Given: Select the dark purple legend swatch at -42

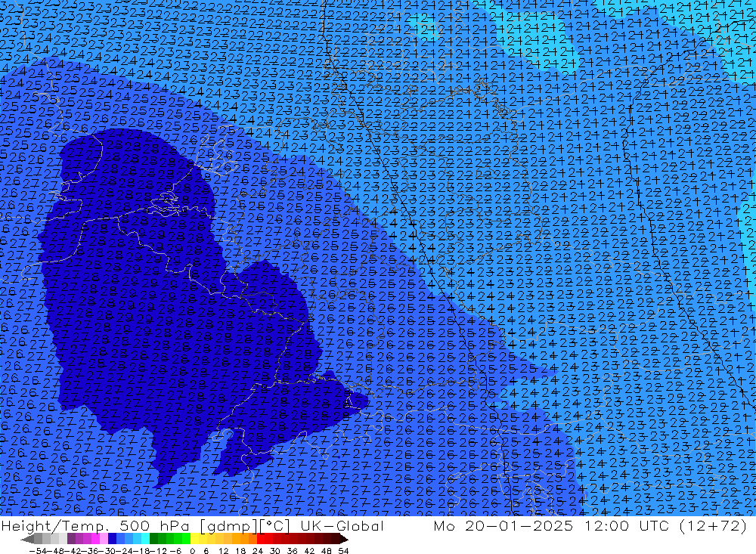Looking at the screenshot, I should click(71, 539).
